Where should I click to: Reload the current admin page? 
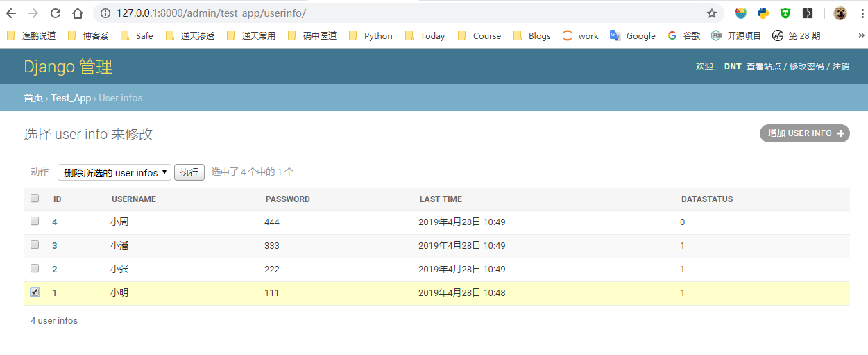(56, 13)
